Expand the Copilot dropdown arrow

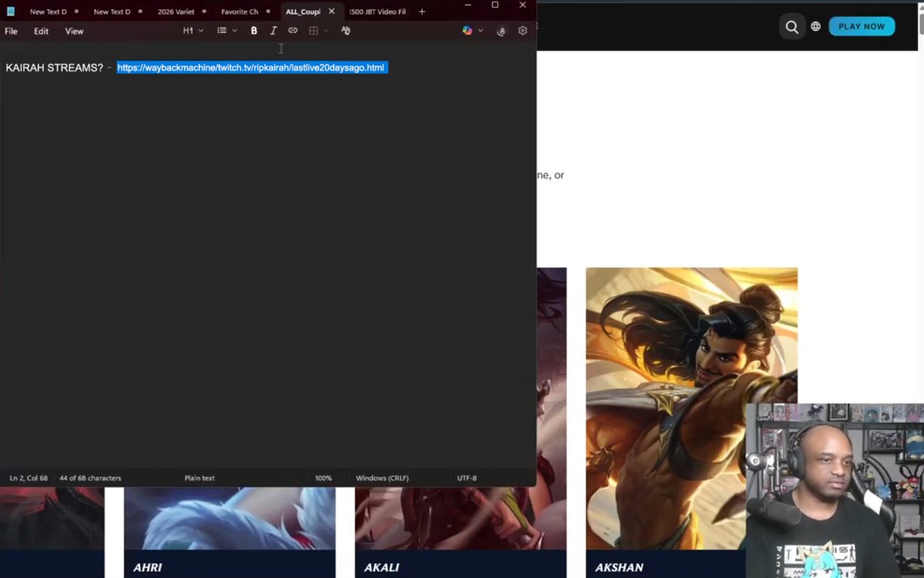click(480, 31)
